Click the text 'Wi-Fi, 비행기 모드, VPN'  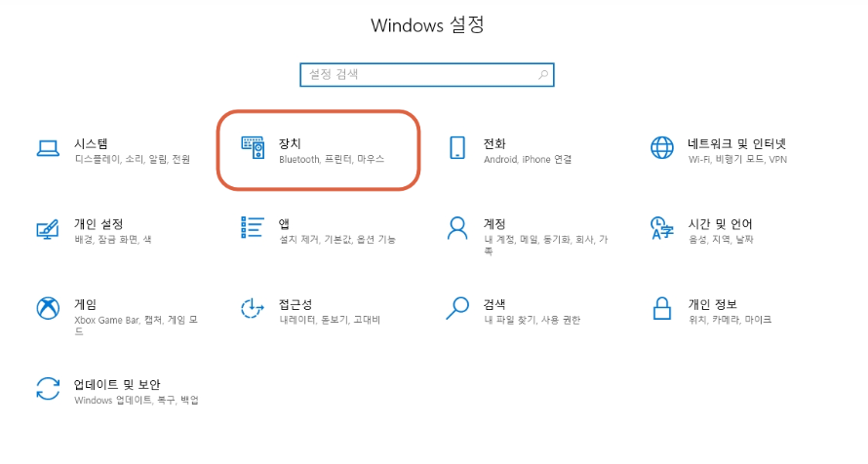[737, 159]
